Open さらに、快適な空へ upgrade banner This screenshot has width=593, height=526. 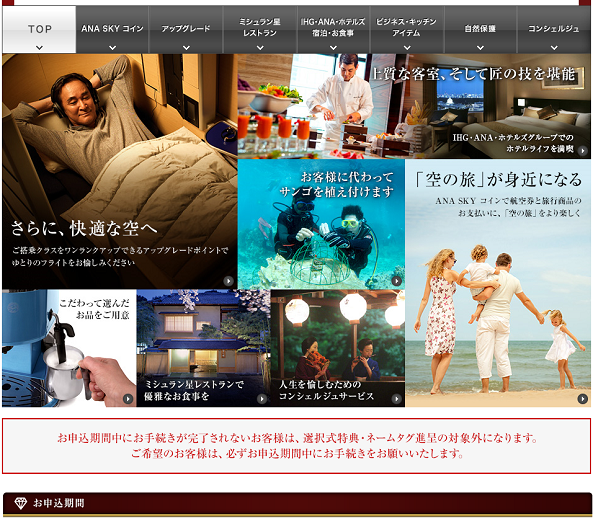tap(120, 172)
